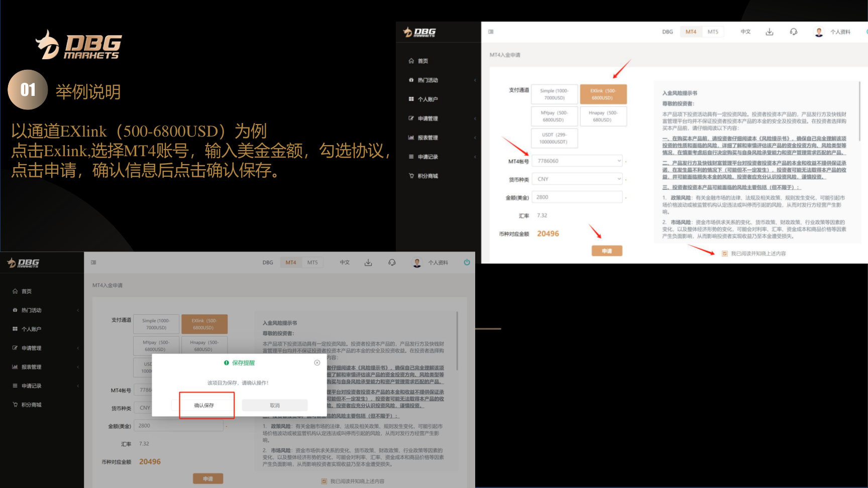Screen dimensions: 868x488
Task: Click green info icon beside 保存提醒 title
Action: (x=227, y=362)
